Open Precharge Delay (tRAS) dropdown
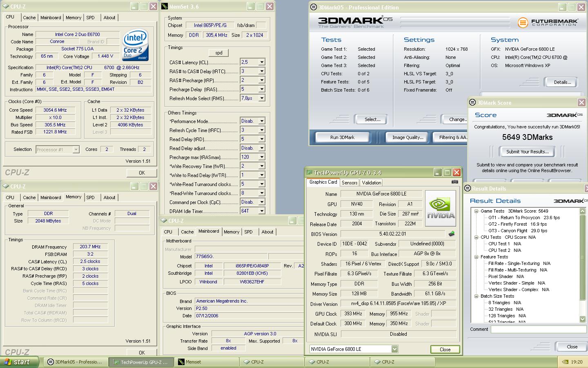The image size is (588, 368). [x=262, y=89]
